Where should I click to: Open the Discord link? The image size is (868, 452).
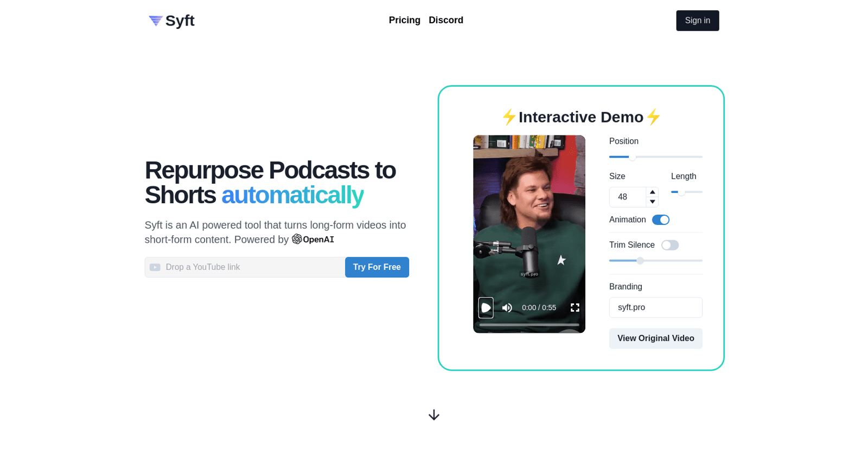[x=445, y=20]
